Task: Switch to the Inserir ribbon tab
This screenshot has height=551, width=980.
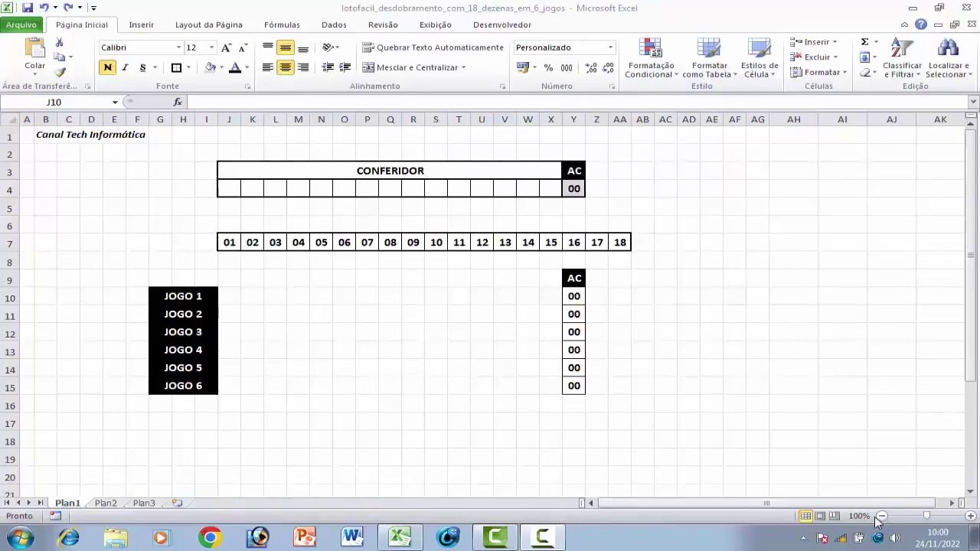Action: pyautogui.click(x=142, y=24)
